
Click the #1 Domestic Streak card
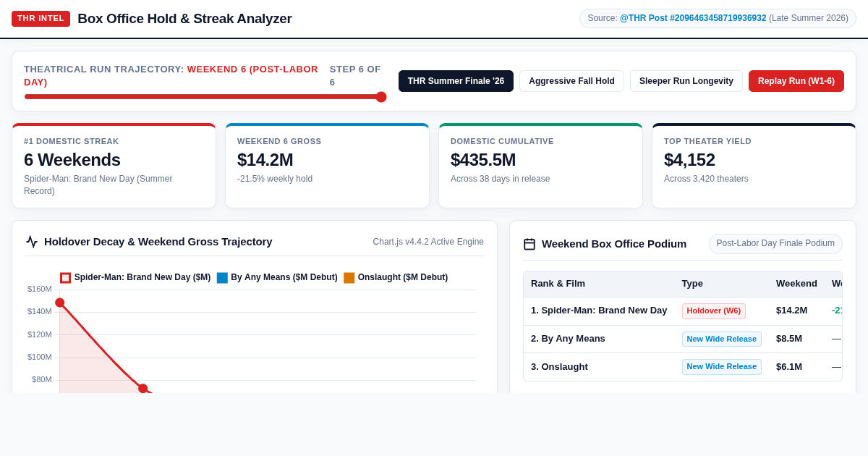point(114,166)
